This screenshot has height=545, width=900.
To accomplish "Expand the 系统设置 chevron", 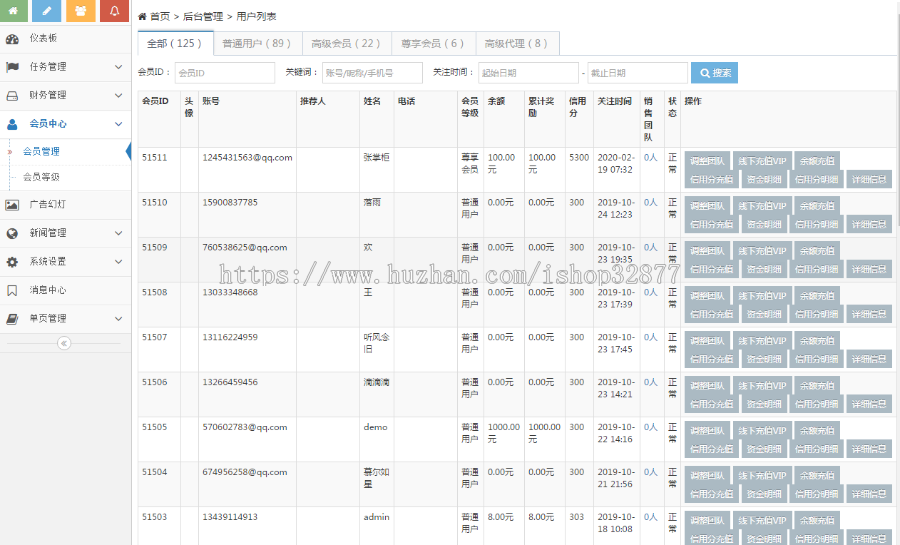I will pyautogui.click(x=118, y=262).
